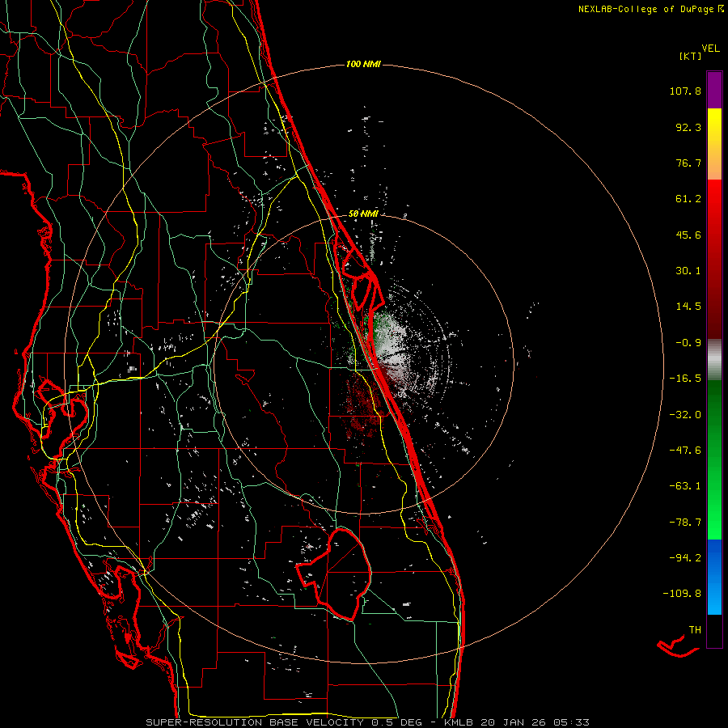Pick the purple segment of velocity scale
The height and width of the screenshot is (728, 728).
click(714, 90)
